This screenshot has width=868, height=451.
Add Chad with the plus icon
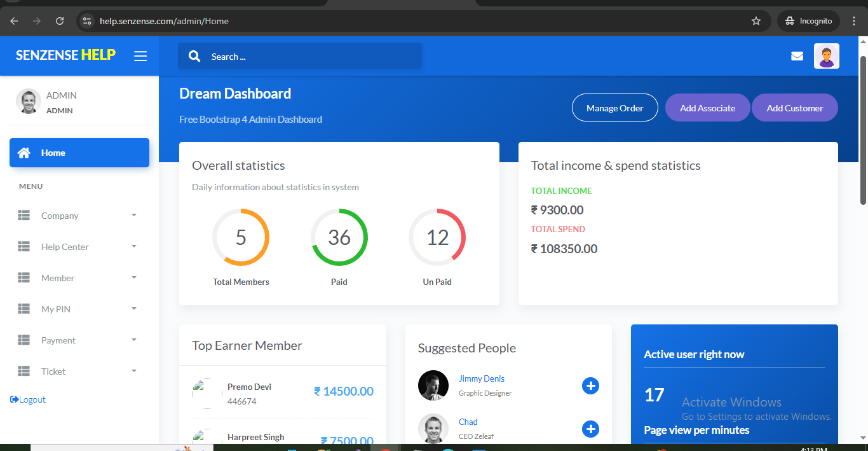tap(590, 429)
